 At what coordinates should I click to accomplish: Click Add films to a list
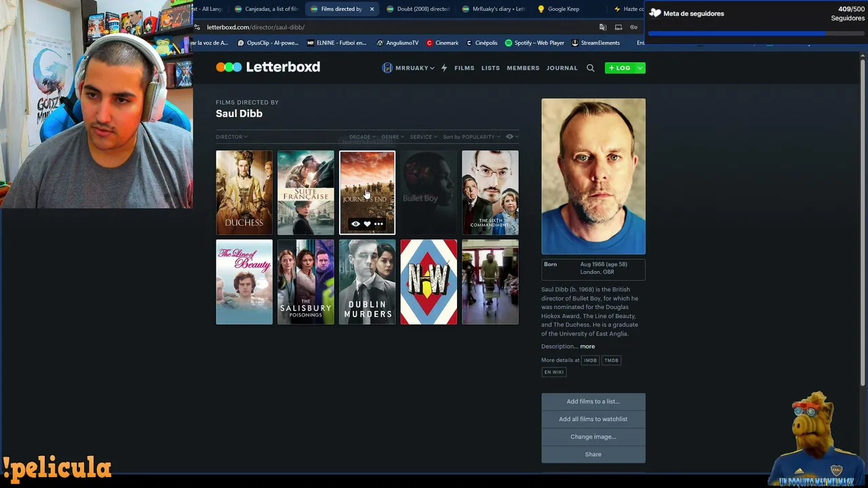[593, 401]
